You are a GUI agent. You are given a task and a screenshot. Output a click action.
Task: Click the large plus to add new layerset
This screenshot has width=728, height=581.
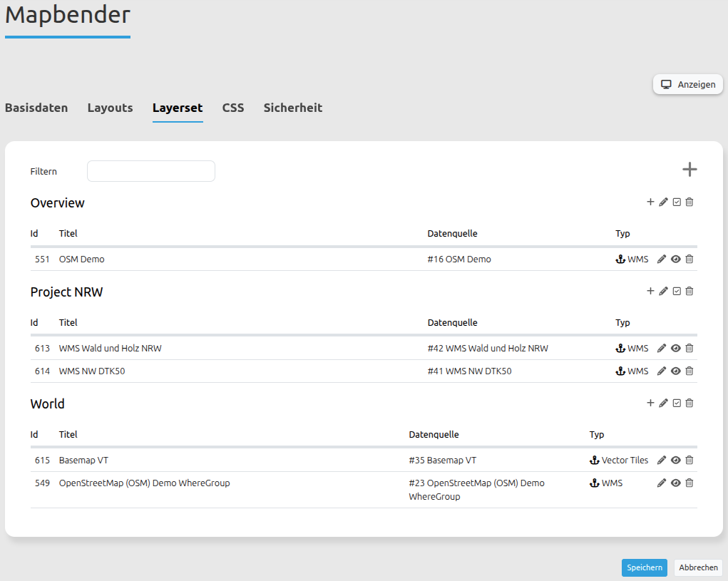pyautogui.click(x=689, y=170)
